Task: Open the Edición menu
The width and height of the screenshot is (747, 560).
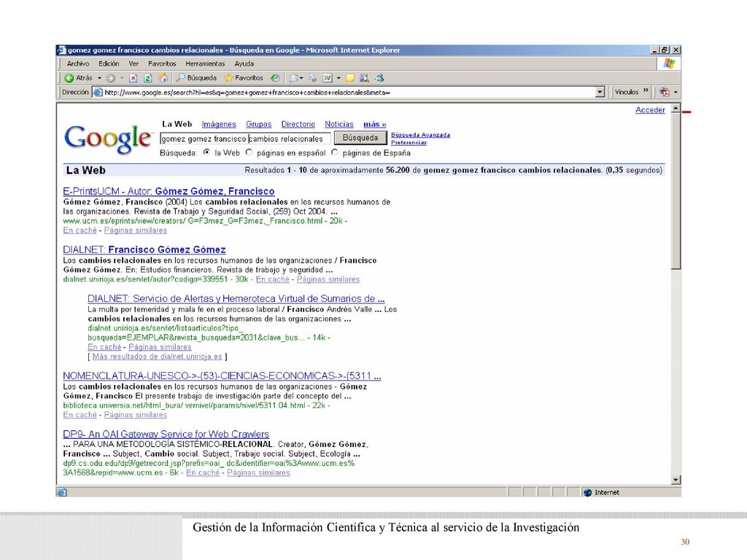Action: [x=109, y=63]
